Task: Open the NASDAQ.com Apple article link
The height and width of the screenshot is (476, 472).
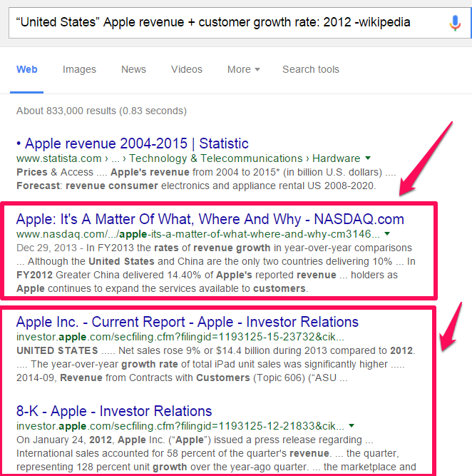Action: [210, 219]
